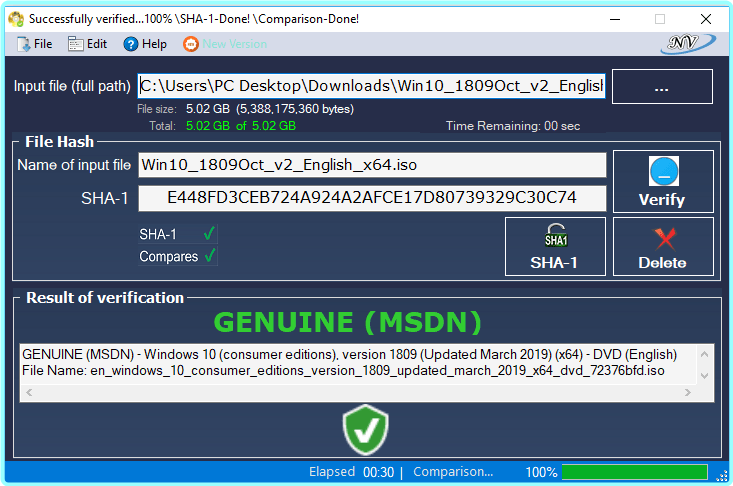Click the NV logo in the menu bar
733x486 pixels.
689,43
